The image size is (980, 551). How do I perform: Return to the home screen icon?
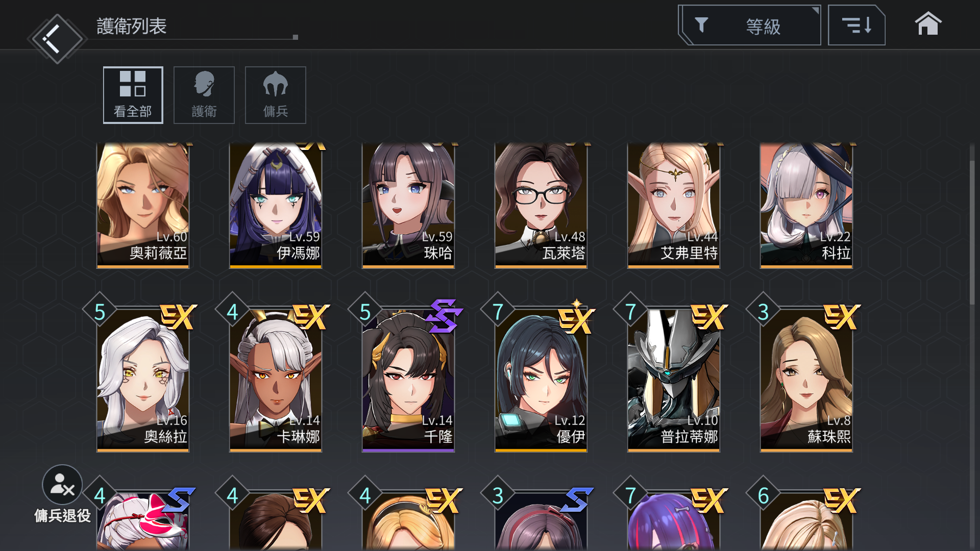[927, 24]
